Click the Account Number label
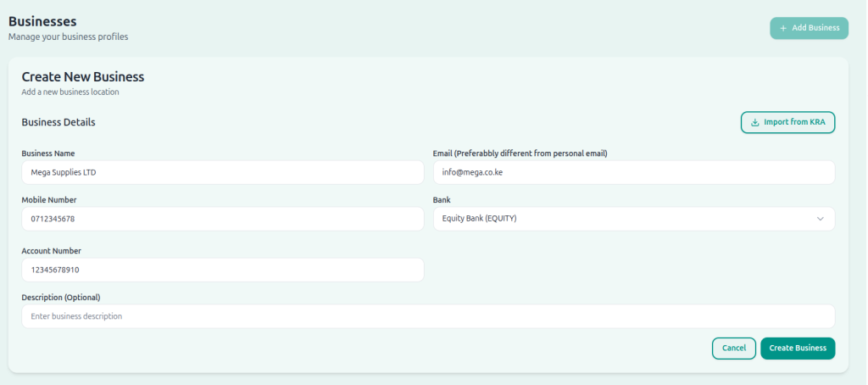Viewport: 868px width, 385px height. pos(52,251)
